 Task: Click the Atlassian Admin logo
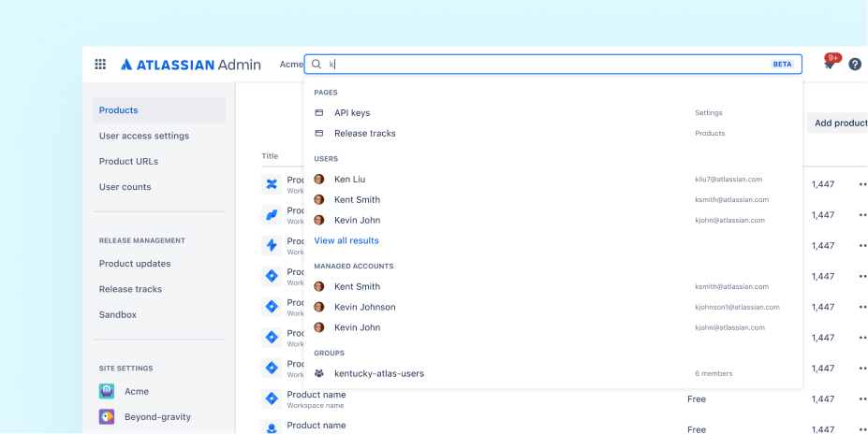pos(191,65)
